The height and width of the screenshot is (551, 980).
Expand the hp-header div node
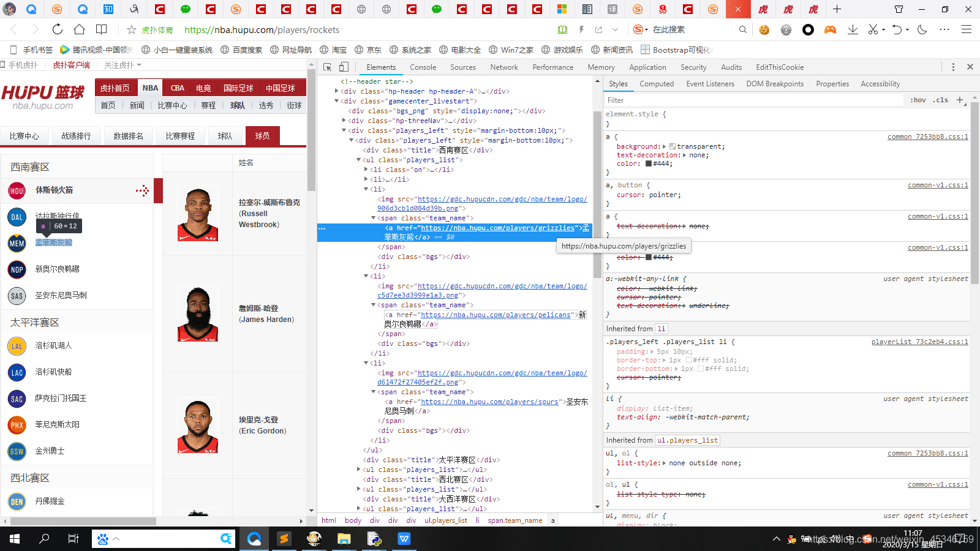click(336, 91)
